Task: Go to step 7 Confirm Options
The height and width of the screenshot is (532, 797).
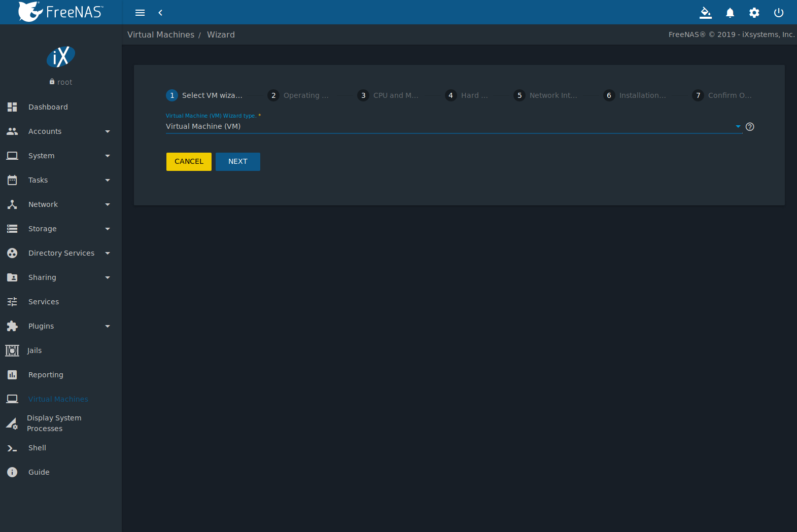Action: tap(722, 95)
